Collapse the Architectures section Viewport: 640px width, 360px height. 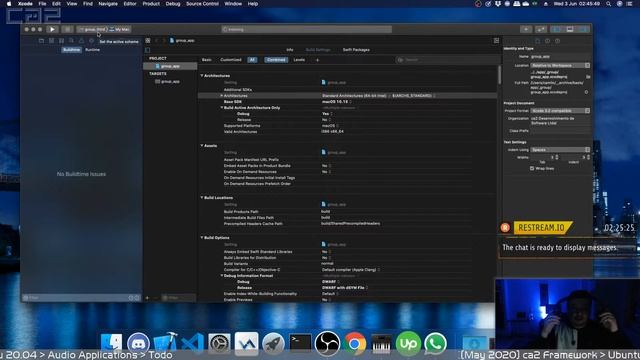click(202, 76)
